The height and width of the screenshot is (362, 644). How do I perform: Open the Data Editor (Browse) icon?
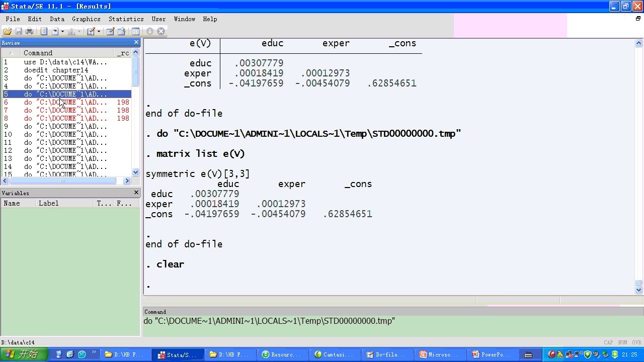(121, 31)
